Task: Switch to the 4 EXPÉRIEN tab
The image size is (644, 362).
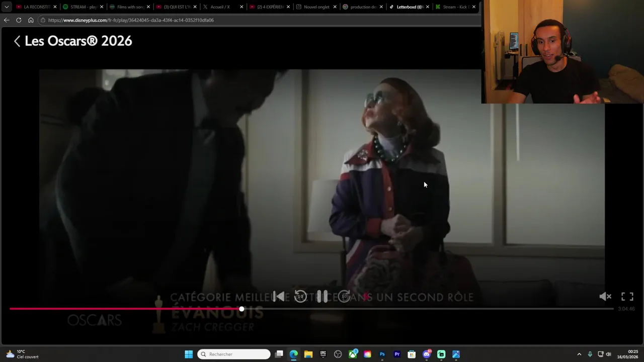Action: tap(270, 7)
